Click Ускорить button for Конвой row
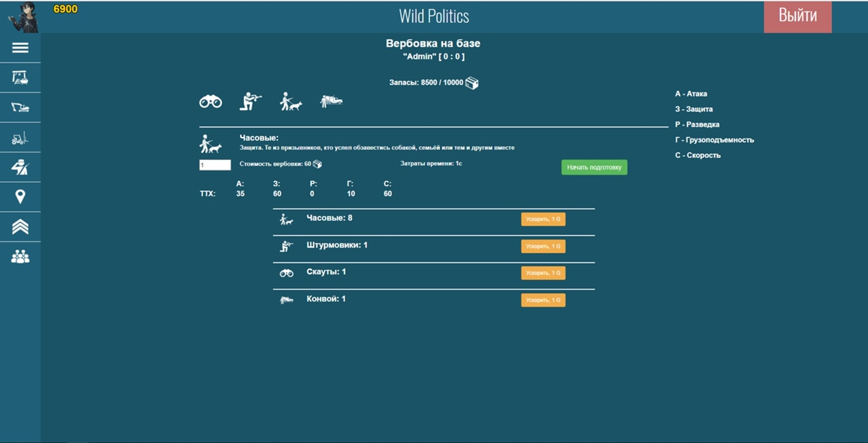This screenshot has height=443, width=868. [x=543, y=300]
